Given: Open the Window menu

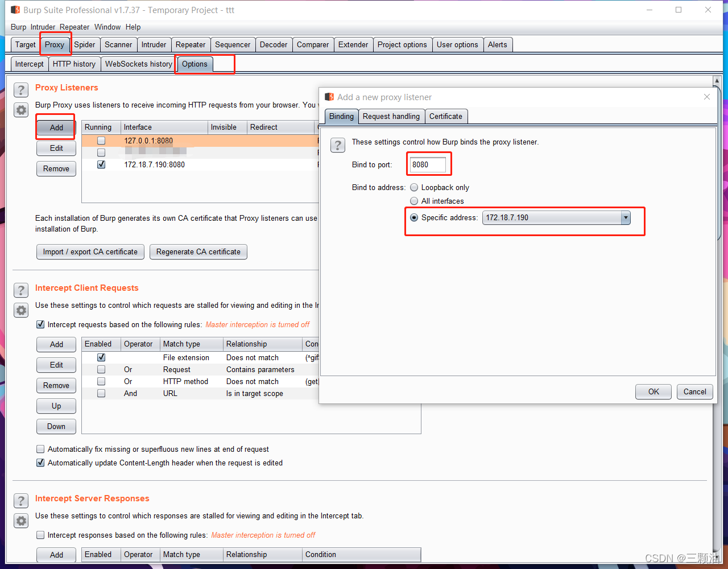Looking at the screenshot, I should tap(107, 27).
